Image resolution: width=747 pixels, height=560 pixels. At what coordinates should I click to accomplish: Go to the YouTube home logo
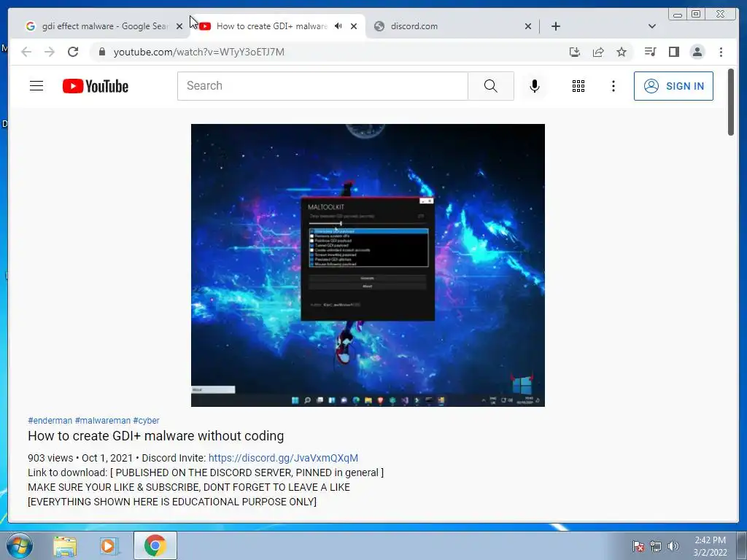[x=96, y=86]
